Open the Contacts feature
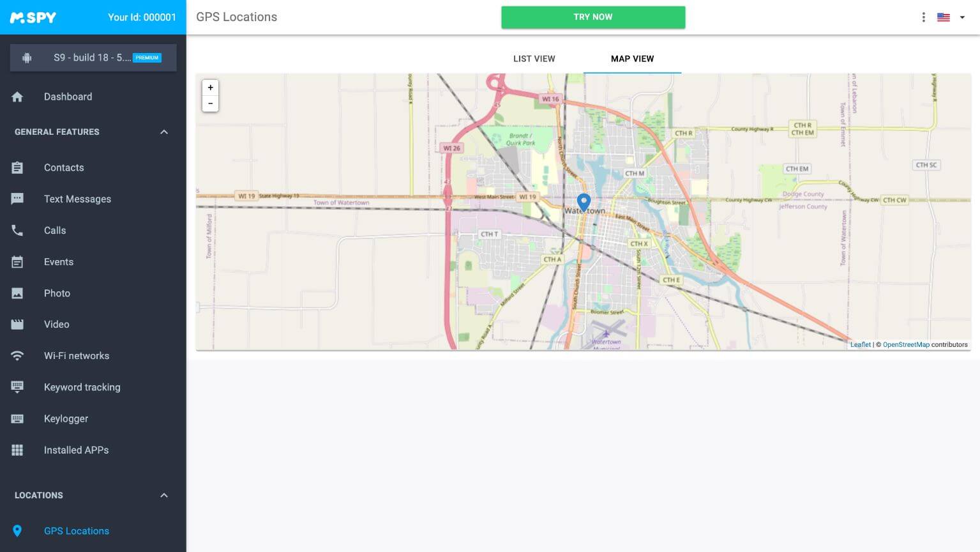 pos(64,167)
